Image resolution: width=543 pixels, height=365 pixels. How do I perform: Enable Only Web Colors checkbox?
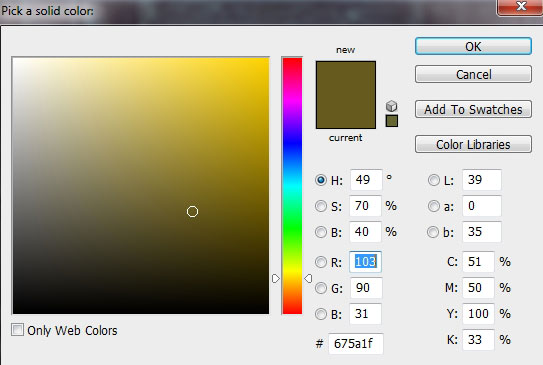(17, 330)
